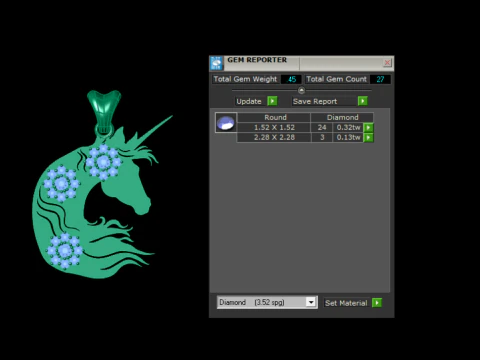Click the Gem Reporter logo icon
Image resolution: width=480 pixels, height=360 pixels.
click(216, 63)
